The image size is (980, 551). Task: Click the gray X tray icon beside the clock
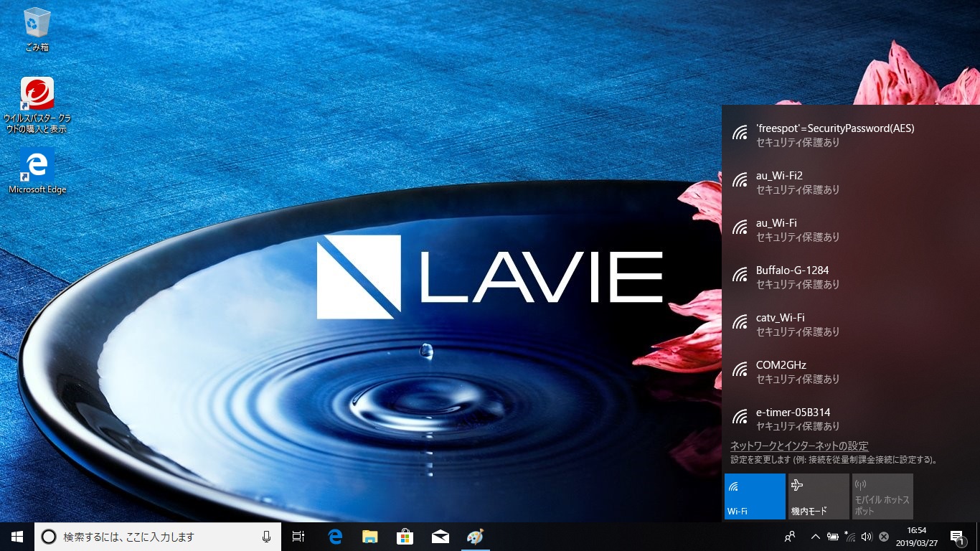point(884,536)
